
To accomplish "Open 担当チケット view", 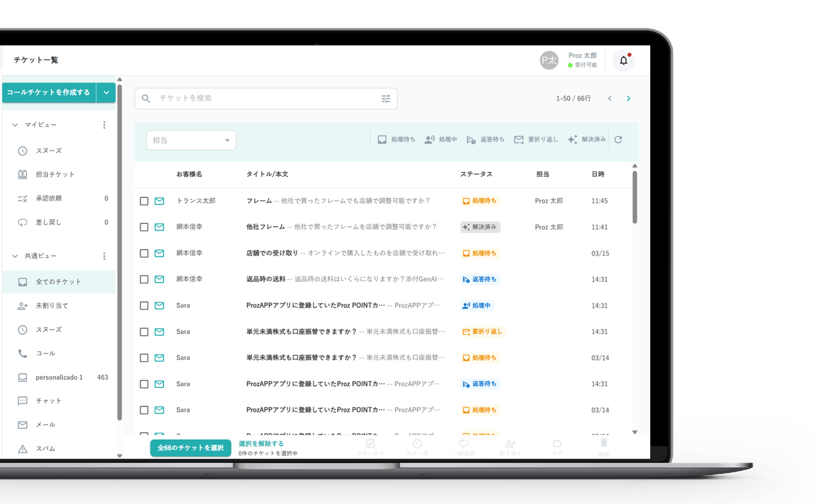I will (59, 174).
